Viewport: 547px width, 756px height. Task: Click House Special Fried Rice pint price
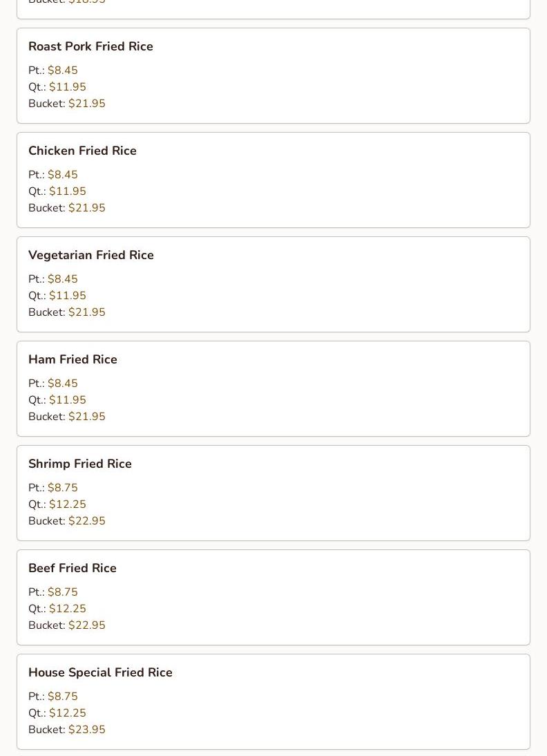[62, 697]
